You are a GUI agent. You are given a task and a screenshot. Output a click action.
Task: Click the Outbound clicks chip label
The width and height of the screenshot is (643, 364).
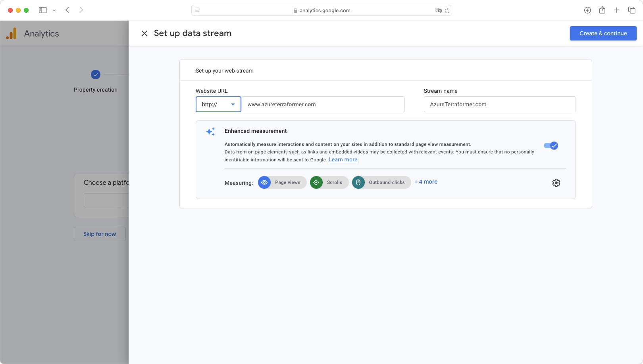point(387,182)
